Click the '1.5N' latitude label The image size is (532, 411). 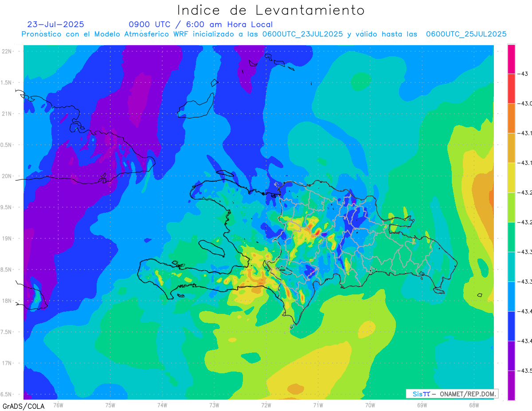click(x=7, y=83)
